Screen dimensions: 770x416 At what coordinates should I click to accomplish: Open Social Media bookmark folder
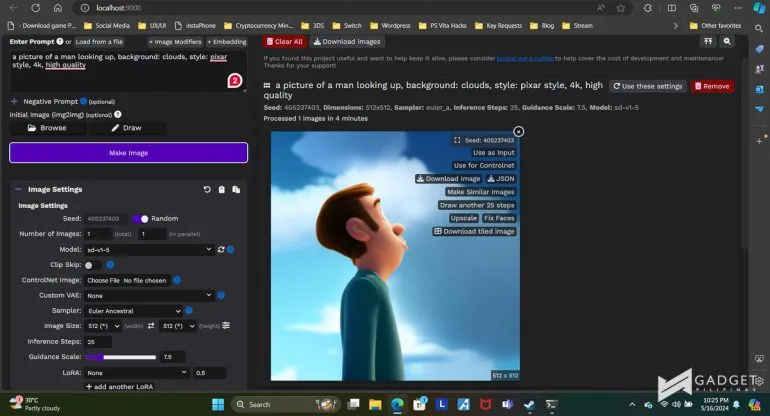pyautogui.click(x=107, y=26)
